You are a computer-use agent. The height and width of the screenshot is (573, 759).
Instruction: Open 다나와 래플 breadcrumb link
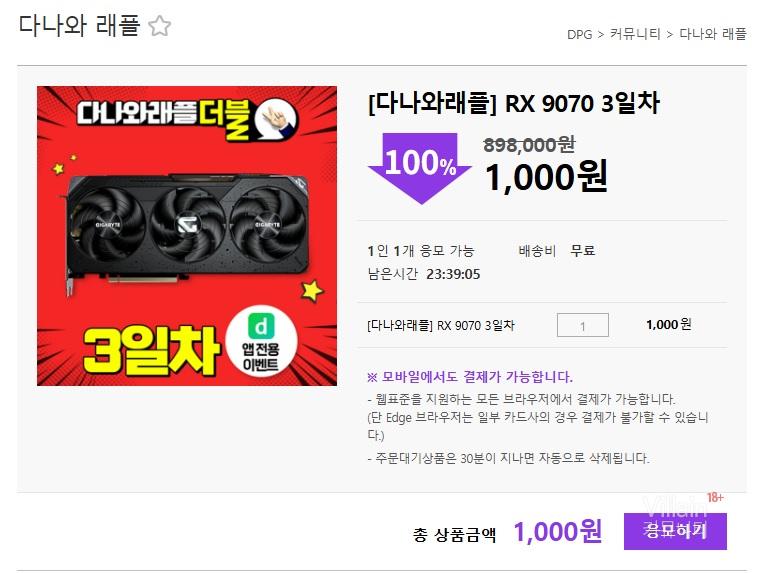click(713, 34)
